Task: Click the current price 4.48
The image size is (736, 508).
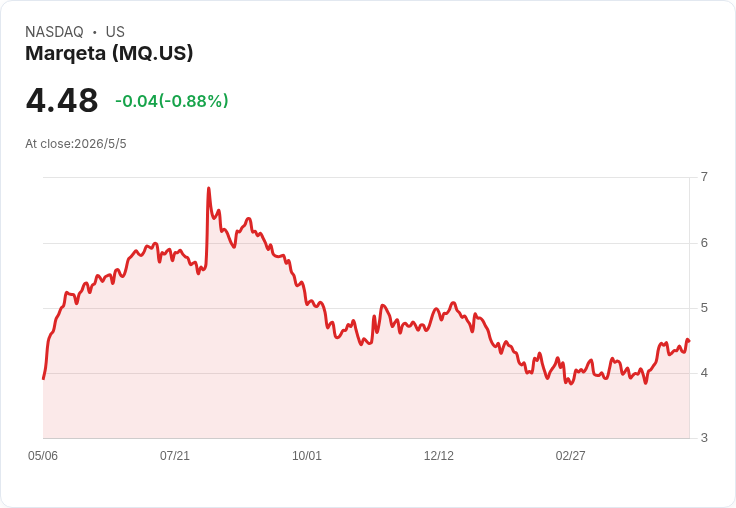Action: click(x=62, y=101)
